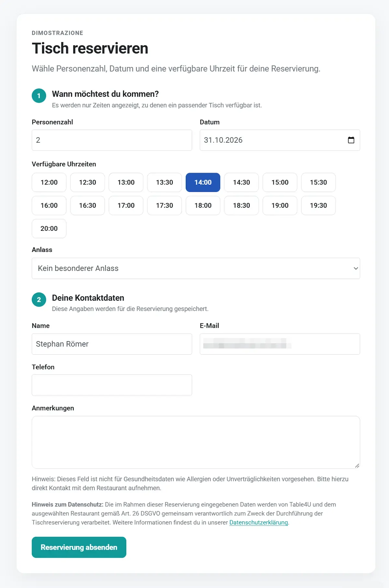Choose the 16:30 time slot

pos(88,206)
